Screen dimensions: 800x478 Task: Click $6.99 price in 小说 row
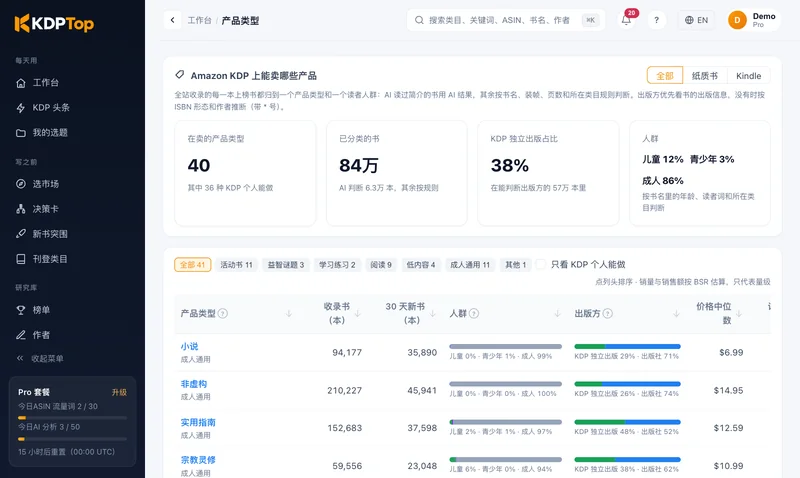[731, 353]
